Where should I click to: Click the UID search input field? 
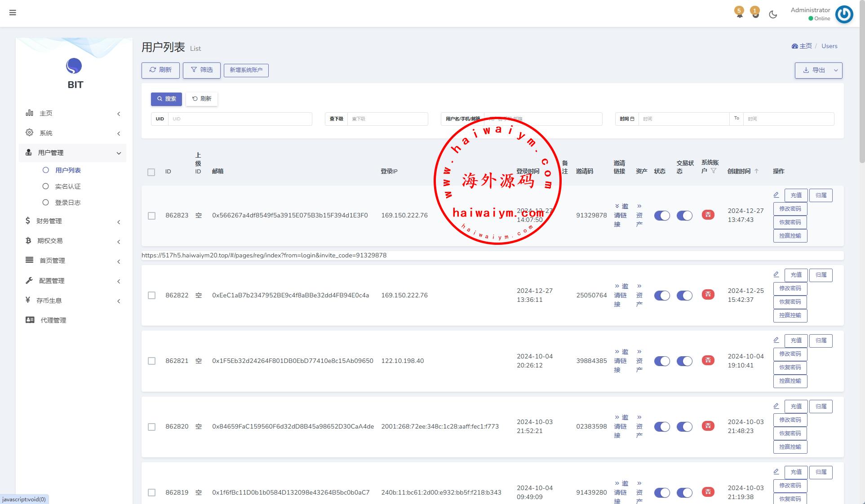240,119
